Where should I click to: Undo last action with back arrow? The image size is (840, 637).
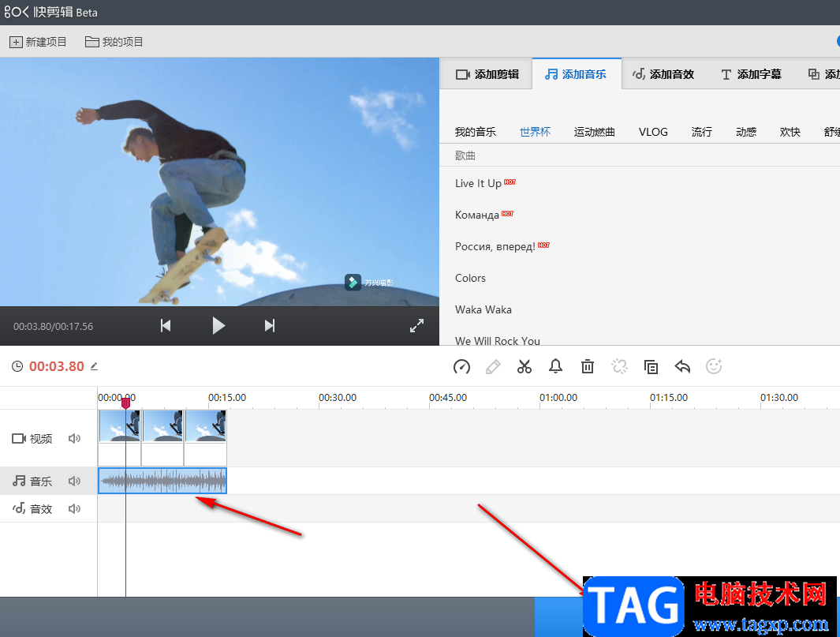[682, 367]
